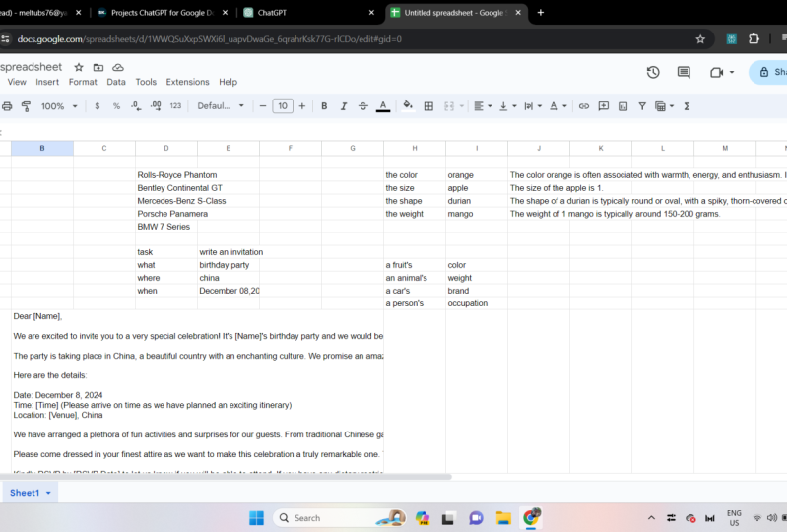Open the Sheet1 tab menu arrow
Viewport: 787px width, 532px height.
tap(48, 493)
